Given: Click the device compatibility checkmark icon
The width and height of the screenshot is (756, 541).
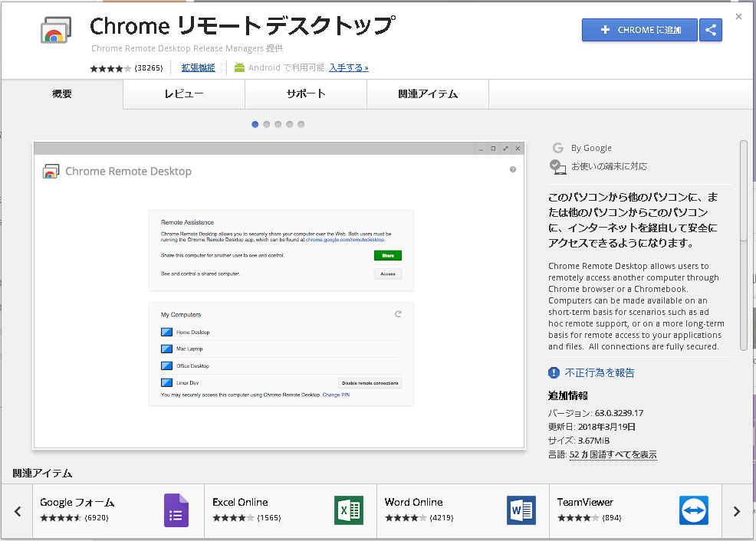Looking at the screenshot, I should 557,167.
